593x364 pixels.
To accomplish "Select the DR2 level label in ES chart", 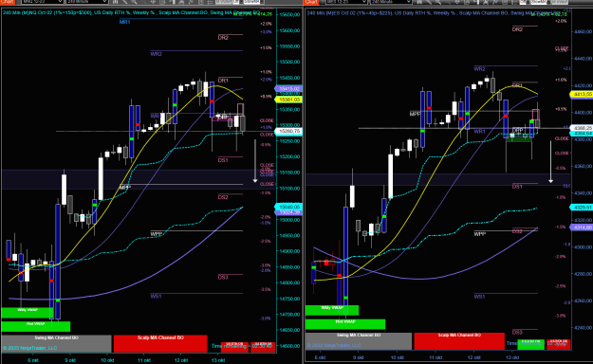I will [x=517, y=29].
